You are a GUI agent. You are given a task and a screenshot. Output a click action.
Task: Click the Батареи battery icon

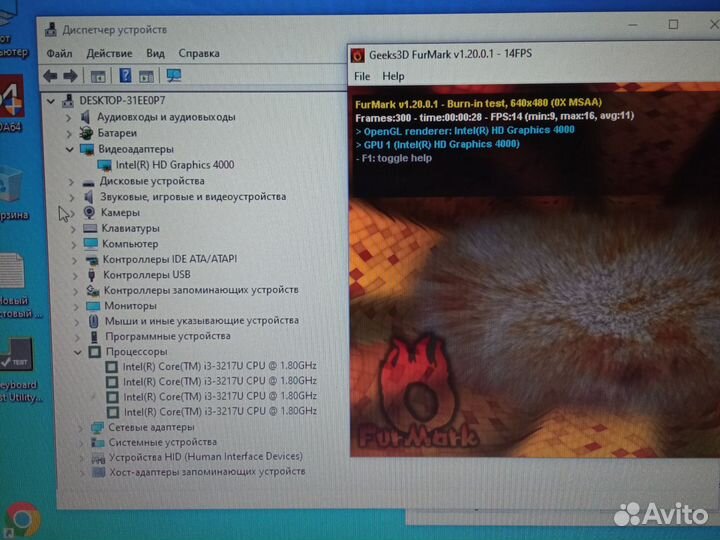coord(86,133)
